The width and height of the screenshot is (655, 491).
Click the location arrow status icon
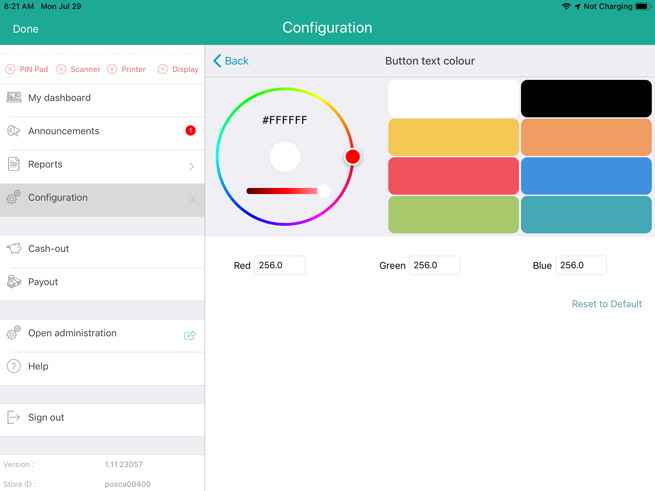pyautogui.click(x=577, y=6)
